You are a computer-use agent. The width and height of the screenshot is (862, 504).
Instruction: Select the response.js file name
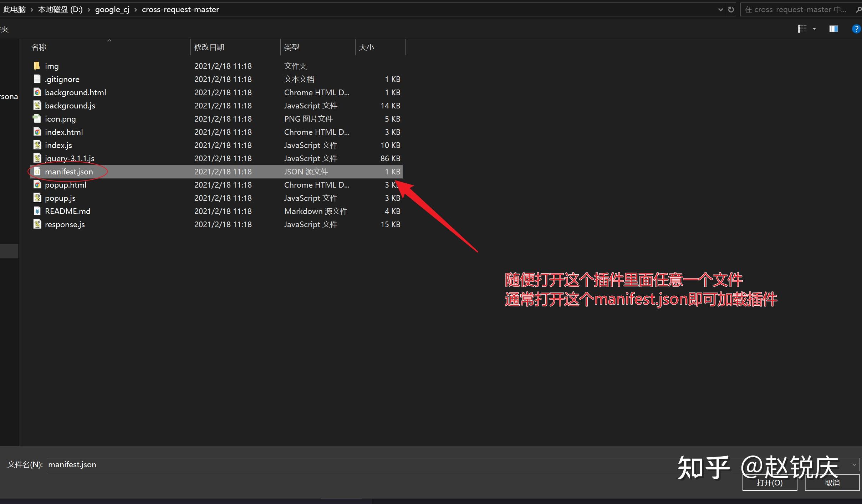coord(65,224)
